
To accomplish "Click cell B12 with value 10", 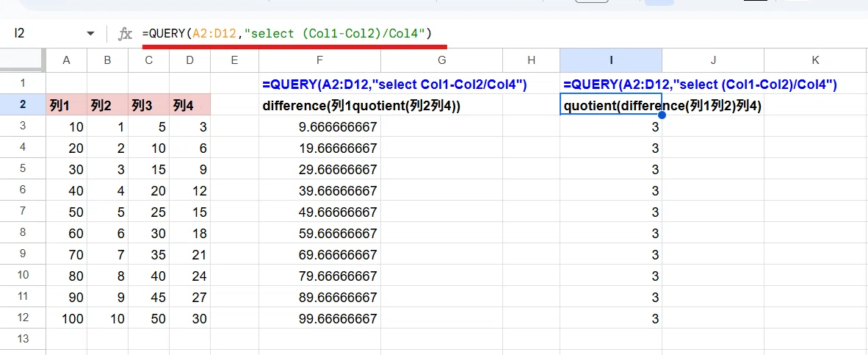I will [x=107, y=318].
